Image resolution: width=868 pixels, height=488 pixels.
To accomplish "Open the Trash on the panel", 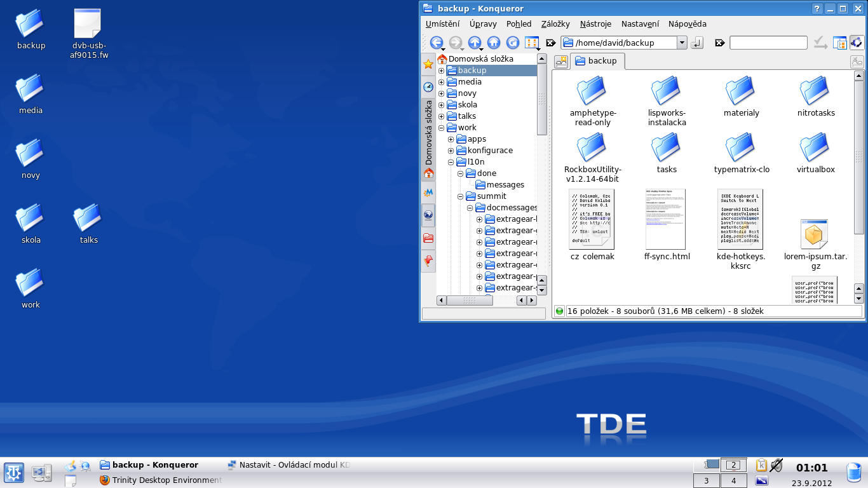I will (854, 473).
